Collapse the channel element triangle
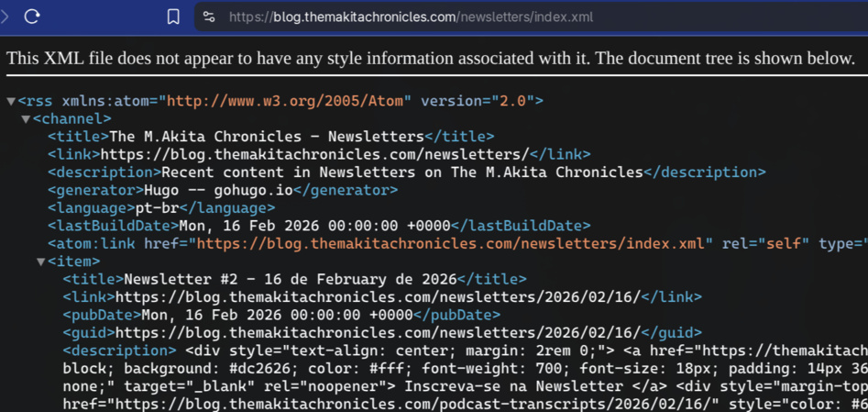The width and height of the screenshot is (868, 412). tap(26, 119)
